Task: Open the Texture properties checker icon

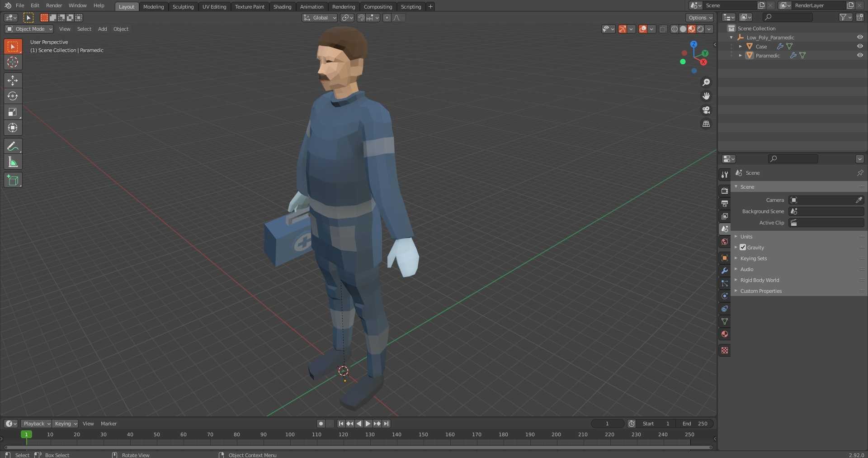Action: [725, 350]
